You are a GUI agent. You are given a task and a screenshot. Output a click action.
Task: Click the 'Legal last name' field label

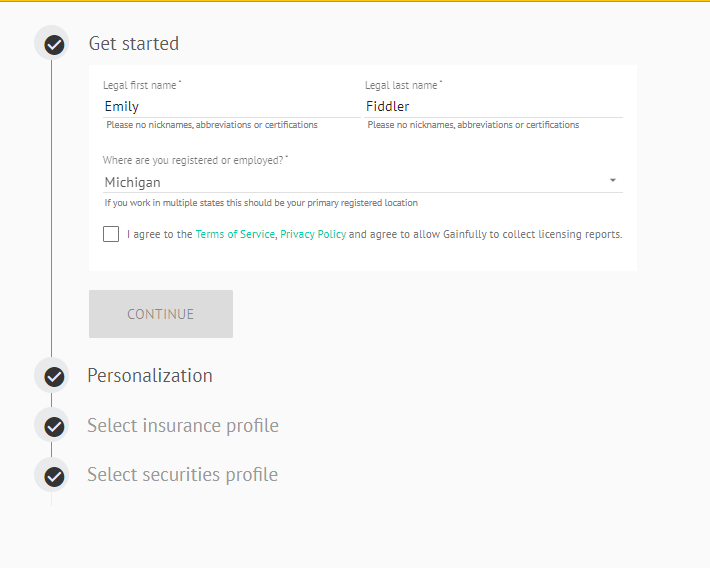pyautogui.click(x=403, y=85)
